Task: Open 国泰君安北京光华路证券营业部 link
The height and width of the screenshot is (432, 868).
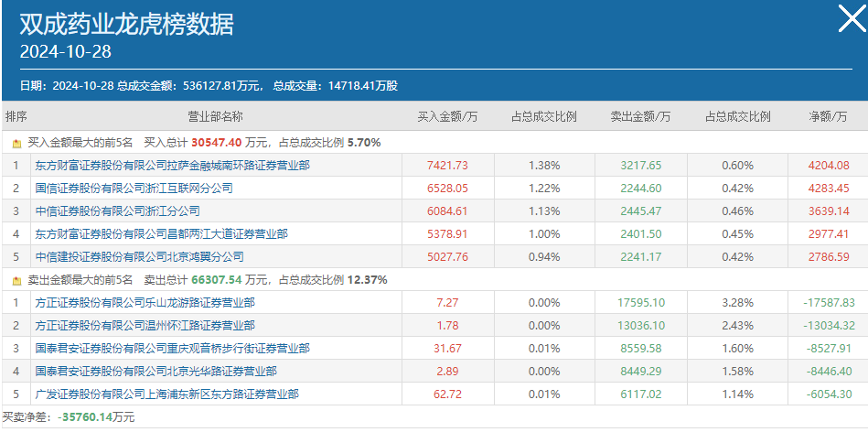Action: [x=155, y=371]
